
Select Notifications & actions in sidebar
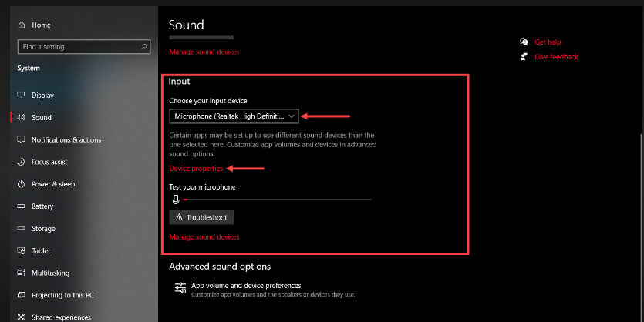66,140
